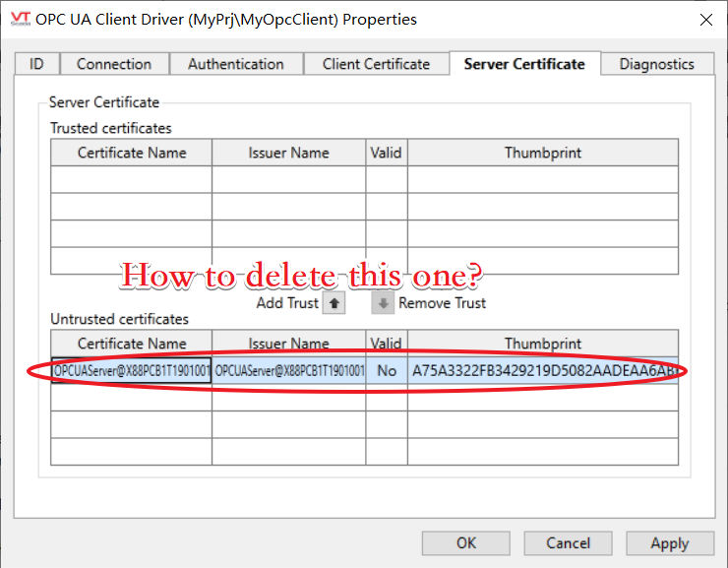The height and width of the screenshot is (568, 728).
Task: Select the Client Certificate tab
Action: [376, 64]
